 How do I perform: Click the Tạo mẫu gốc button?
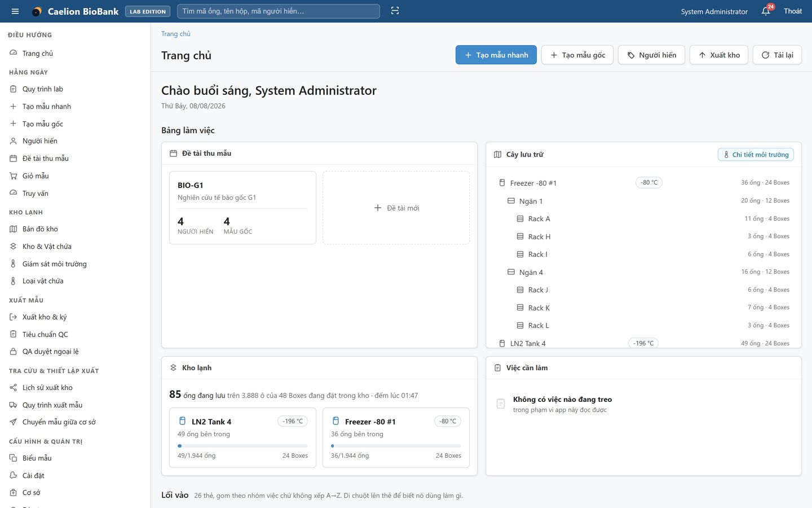tap(577, 55)
